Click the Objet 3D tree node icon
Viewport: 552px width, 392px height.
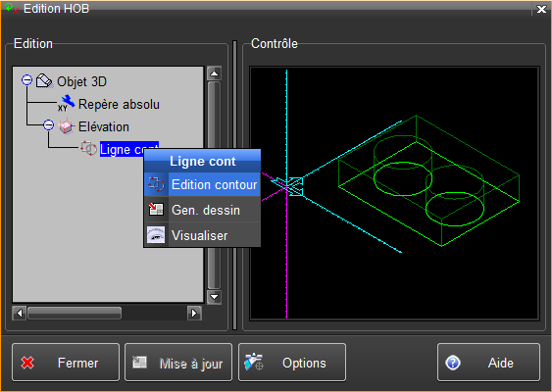pos(44,81)
